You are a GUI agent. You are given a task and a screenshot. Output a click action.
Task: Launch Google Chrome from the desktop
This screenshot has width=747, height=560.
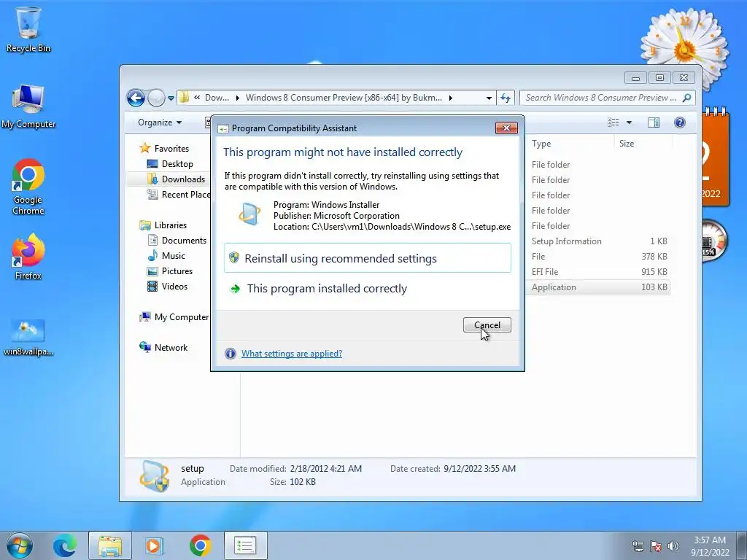click(28, 187)
